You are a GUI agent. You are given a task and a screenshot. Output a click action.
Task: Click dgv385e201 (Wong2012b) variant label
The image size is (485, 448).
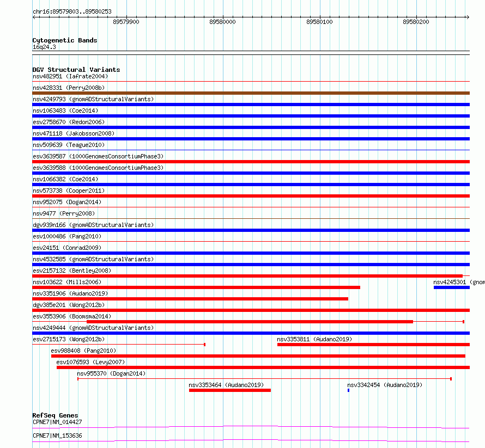tap(69, 305)
